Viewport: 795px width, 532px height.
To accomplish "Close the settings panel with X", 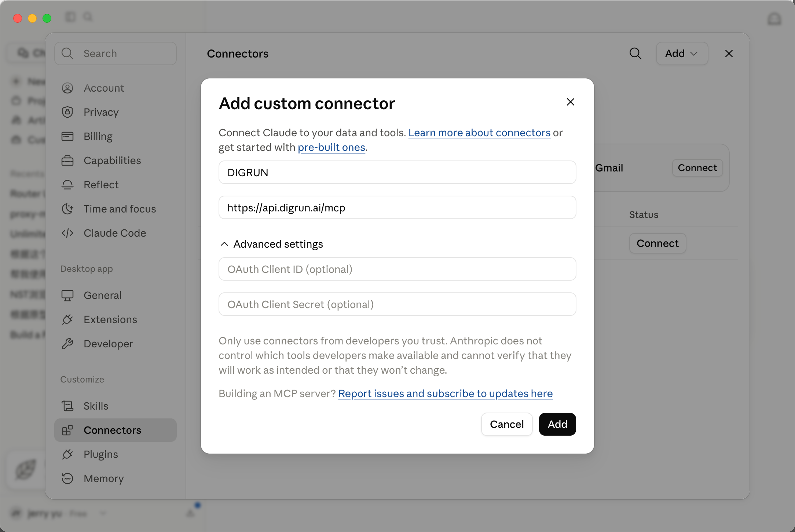I will [x=729, y=53].
